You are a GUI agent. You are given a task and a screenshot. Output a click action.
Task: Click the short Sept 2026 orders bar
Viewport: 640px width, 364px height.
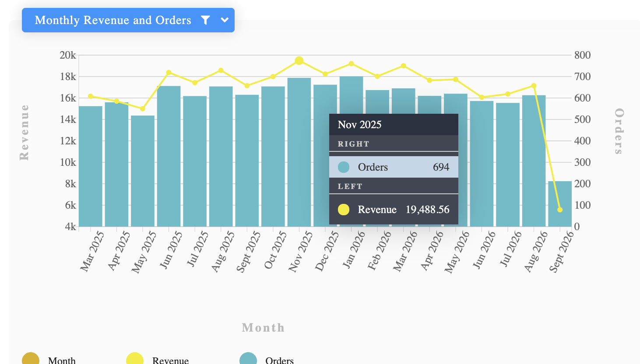(x=560, y=204)
